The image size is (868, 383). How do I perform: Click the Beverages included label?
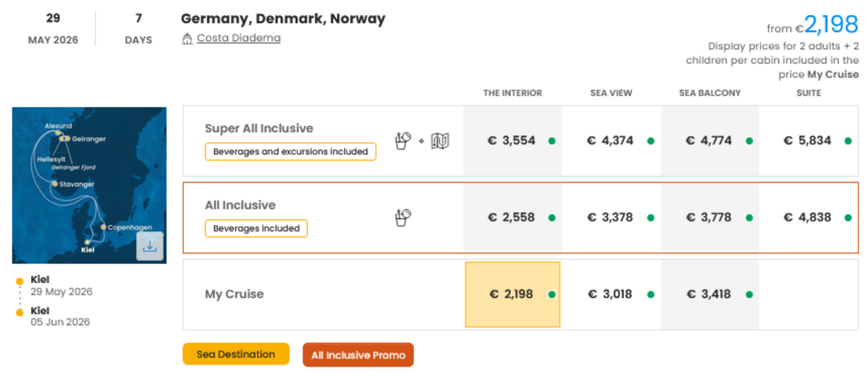[x=256, y=228]
